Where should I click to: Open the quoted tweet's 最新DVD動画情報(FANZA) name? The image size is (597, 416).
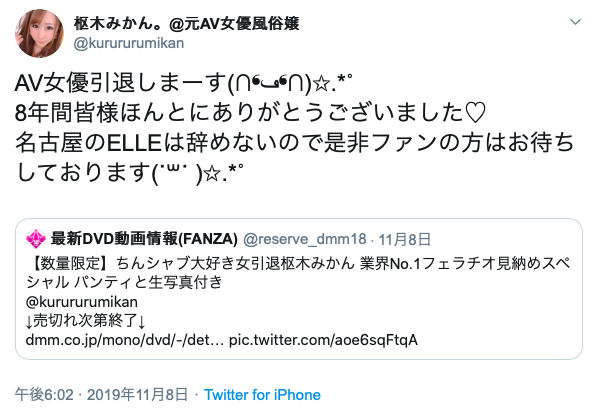(144, 239)
